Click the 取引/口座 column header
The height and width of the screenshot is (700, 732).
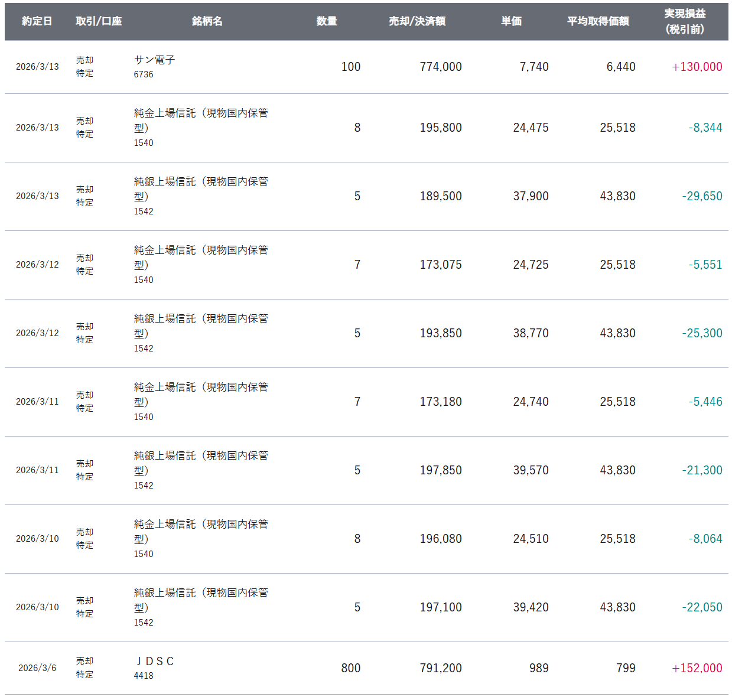click(x=99, y=21)
